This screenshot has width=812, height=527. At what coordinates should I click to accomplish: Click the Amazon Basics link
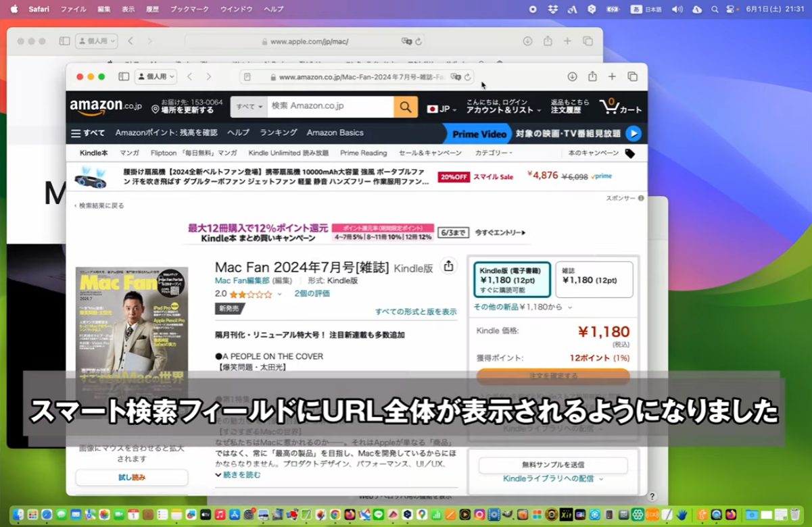coord(335,133)
